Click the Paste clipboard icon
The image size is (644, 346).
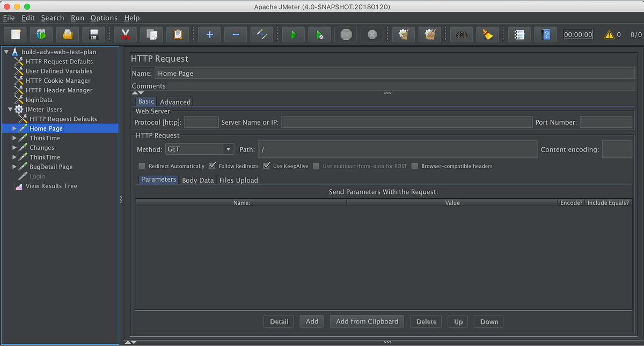pos(178,35)
